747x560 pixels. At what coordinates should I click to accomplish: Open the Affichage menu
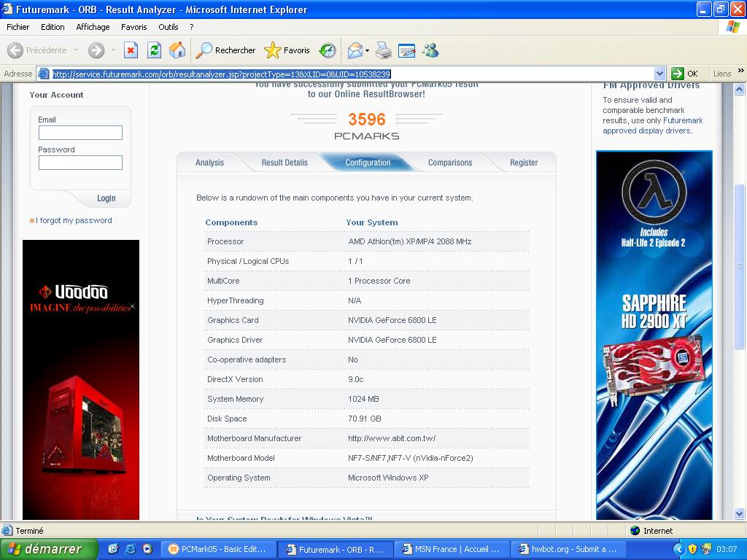pos(93,27)
